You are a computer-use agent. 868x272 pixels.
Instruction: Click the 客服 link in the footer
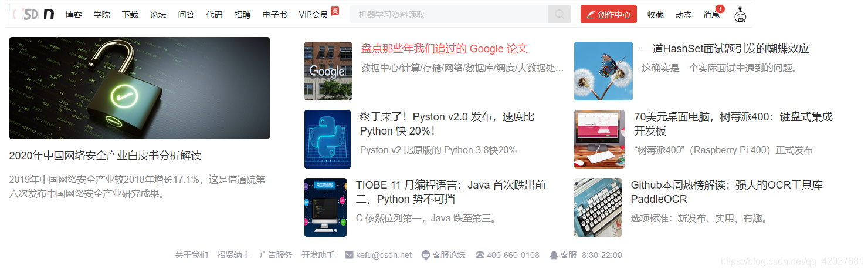click(x=568, y=255)
